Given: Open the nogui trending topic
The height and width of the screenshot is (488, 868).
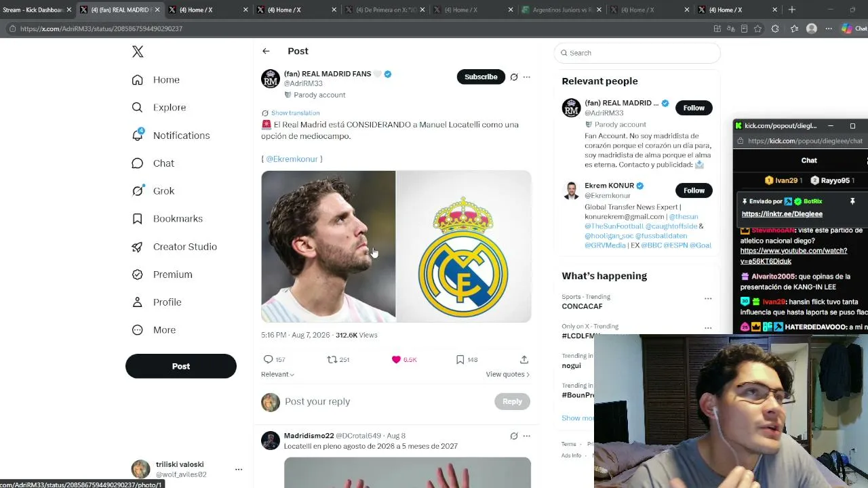Looking at the screenshot, I should pyautogui.click(x=571, y=366).
